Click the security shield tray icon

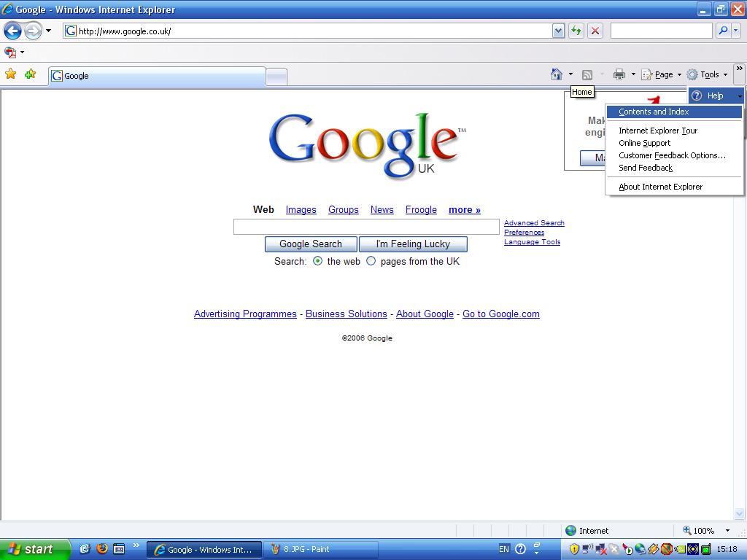(x=575, y=549)
